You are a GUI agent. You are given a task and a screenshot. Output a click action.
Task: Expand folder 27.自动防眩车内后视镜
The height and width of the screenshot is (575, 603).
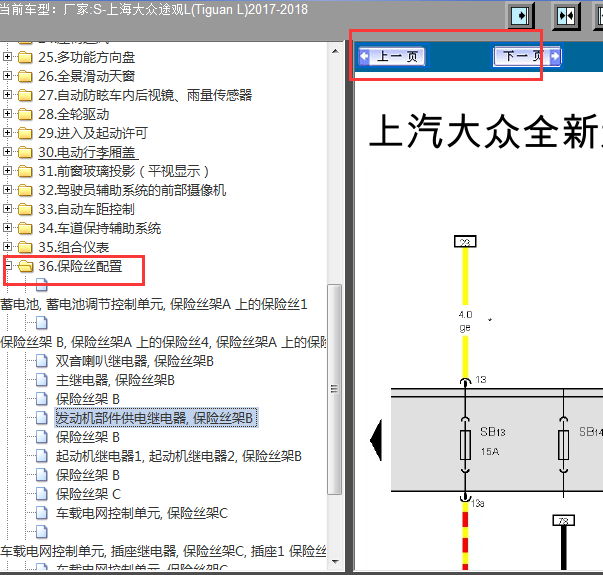[x=7, y=94]
